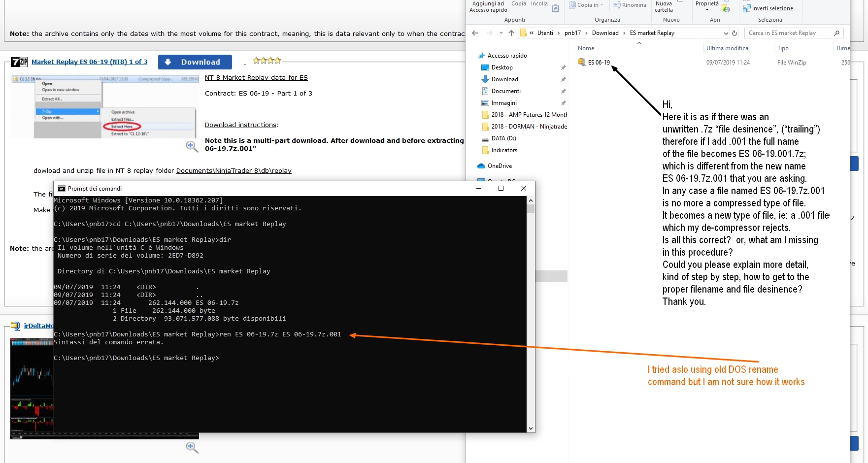
Task: Click the Prompt dei comandi title bar icon
Action: [62, 189]
